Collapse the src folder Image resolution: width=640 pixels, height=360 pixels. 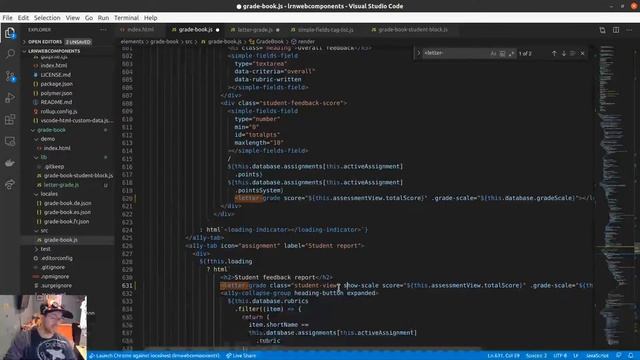point(44,231)
